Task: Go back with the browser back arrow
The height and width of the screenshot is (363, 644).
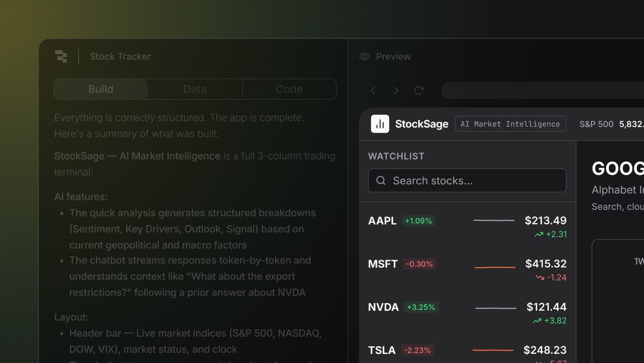Action: [x=373, y=91]
